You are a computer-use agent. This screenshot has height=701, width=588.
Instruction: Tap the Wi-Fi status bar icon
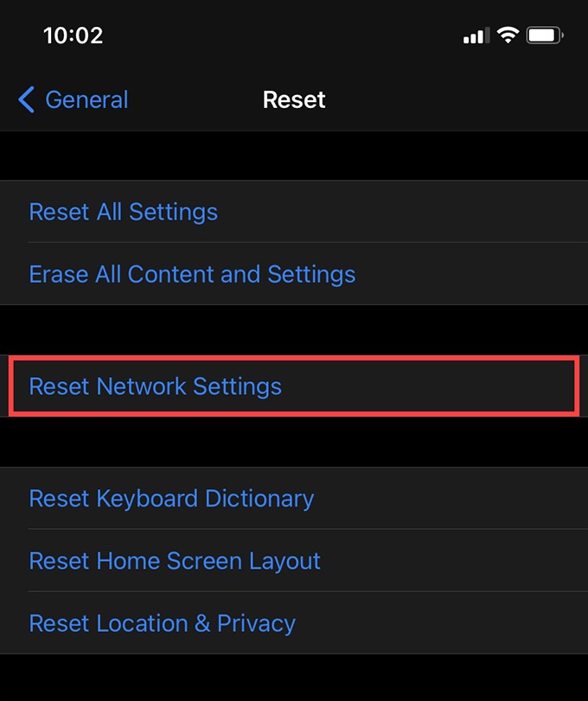(507, 33)
